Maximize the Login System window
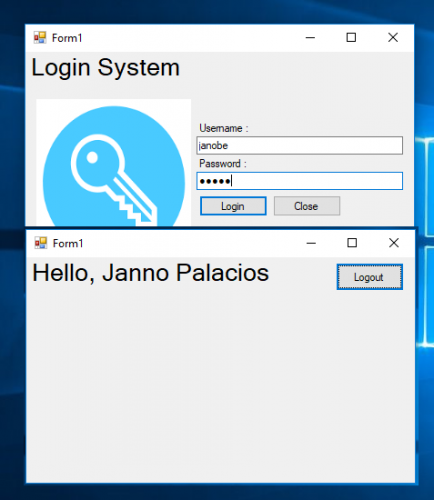 click(x=351, y=38)
